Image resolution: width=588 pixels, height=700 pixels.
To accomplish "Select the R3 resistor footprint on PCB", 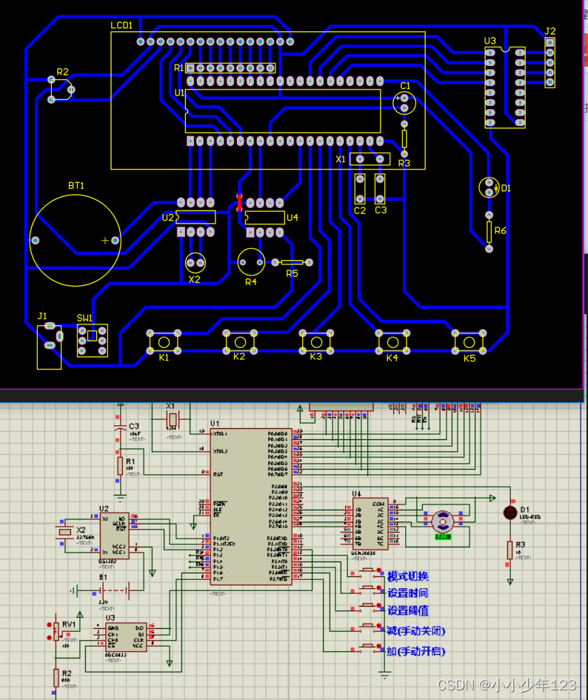I will [404, 139].
